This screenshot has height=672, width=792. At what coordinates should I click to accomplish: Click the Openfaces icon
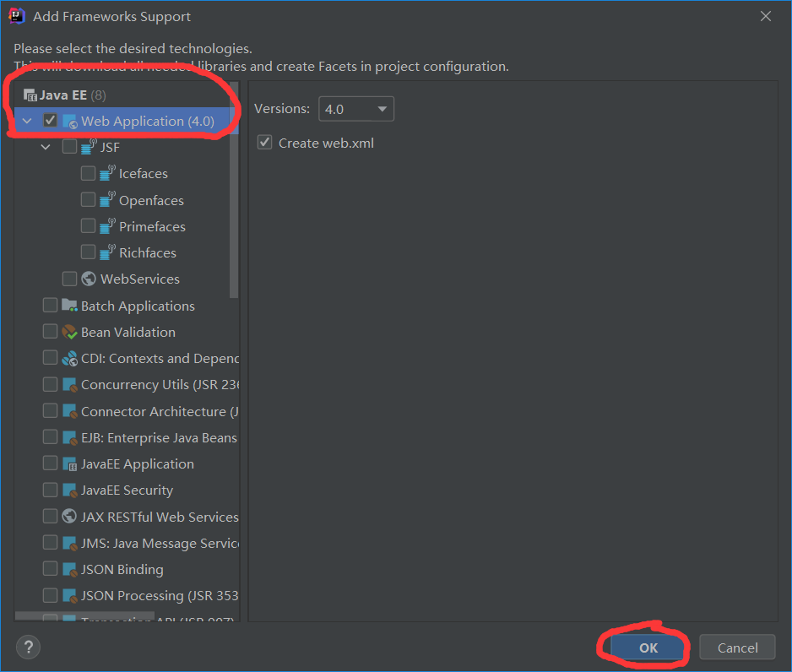[x=107, y=199]
